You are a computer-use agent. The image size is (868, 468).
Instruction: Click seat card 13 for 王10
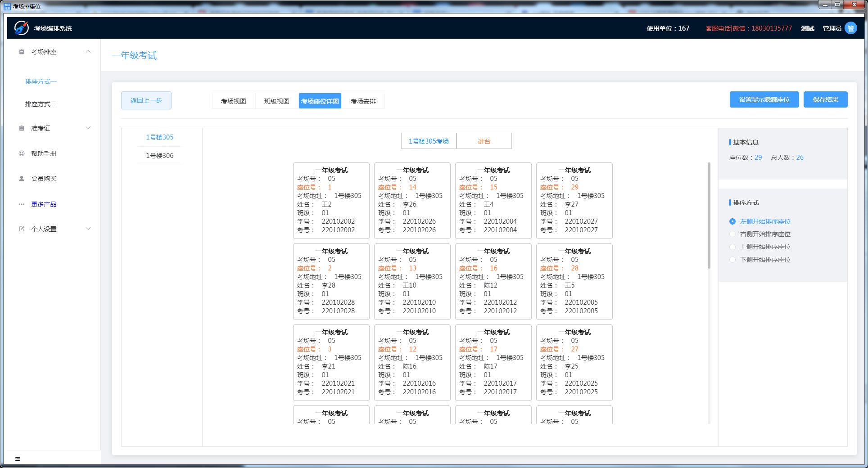(412, 282)
